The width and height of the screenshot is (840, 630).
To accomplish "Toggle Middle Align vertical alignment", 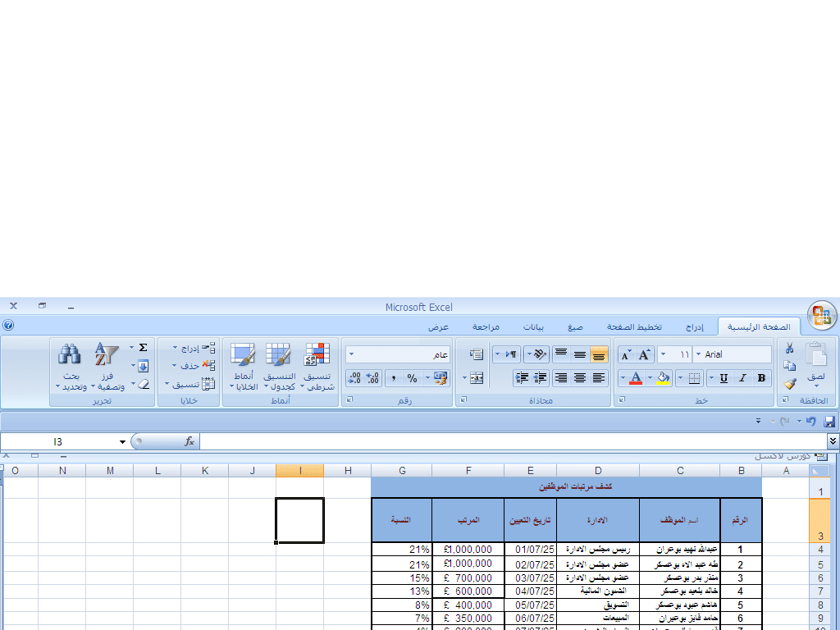I will [580, 354].
